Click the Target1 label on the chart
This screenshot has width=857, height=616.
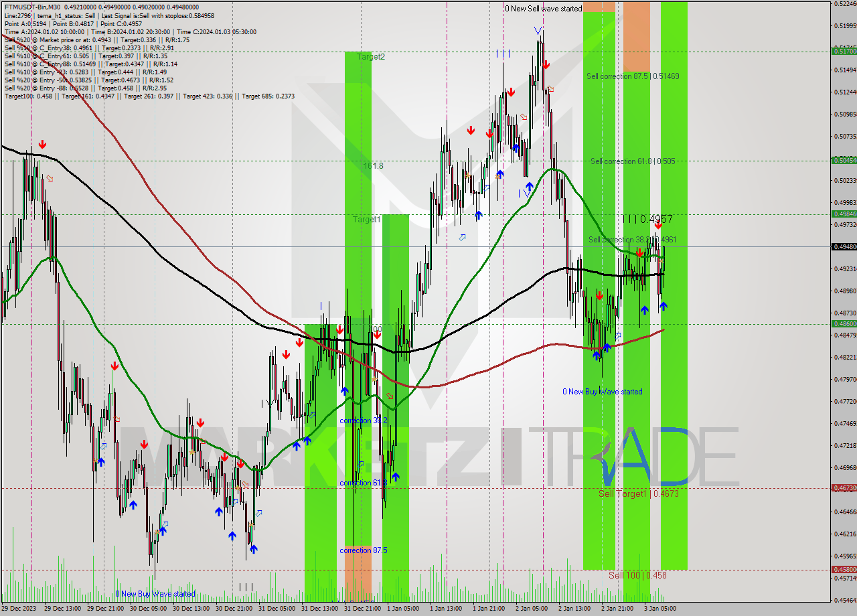(367, 219)
